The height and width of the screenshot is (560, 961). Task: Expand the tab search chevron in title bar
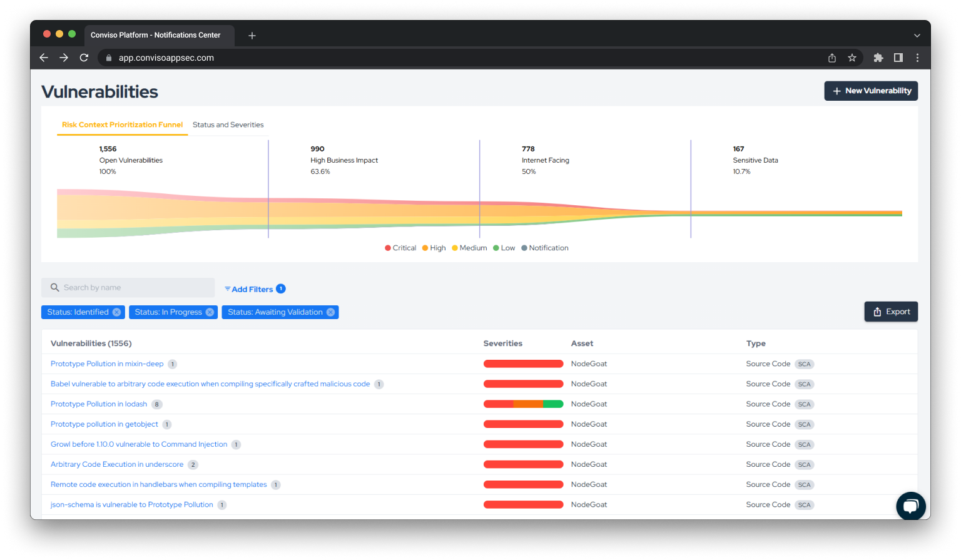point(917,36)
